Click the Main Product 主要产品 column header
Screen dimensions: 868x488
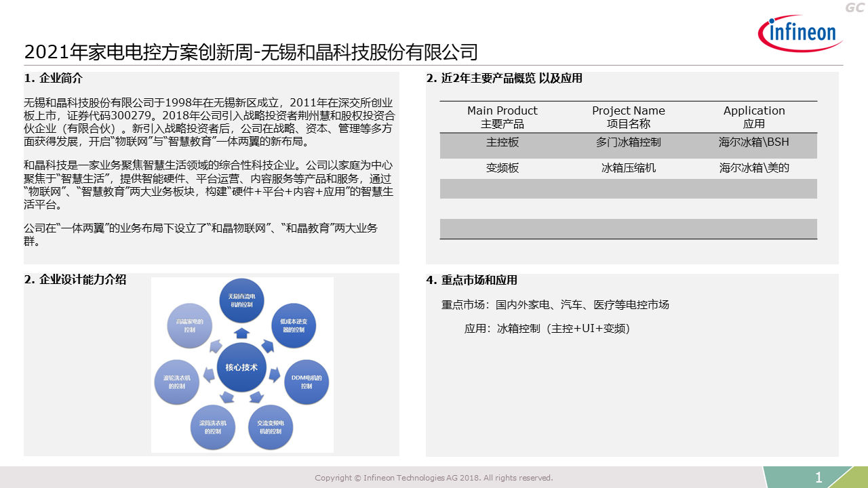point(502,117)
